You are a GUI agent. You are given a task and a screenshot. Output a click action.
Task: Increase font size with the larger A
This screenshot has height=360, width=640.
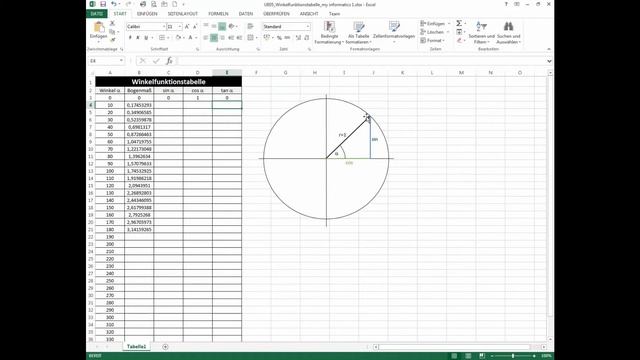[x=187, y=27]
